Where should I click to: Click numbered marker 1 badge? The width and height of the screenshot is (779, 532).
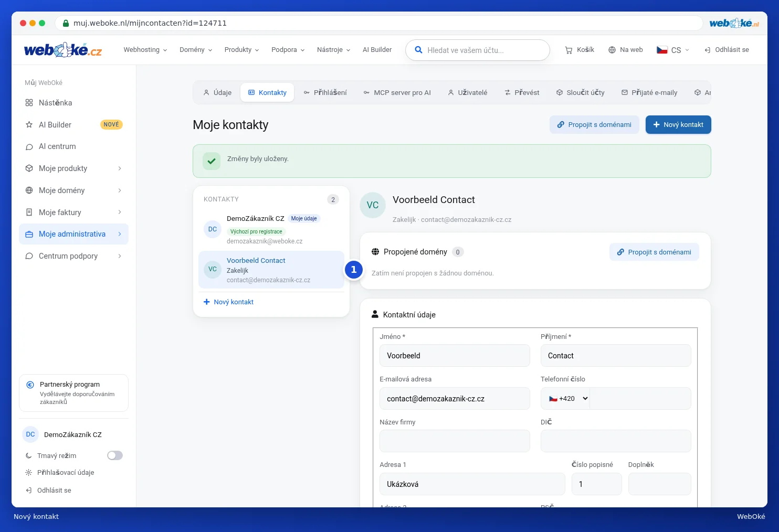tap(354, 270)
